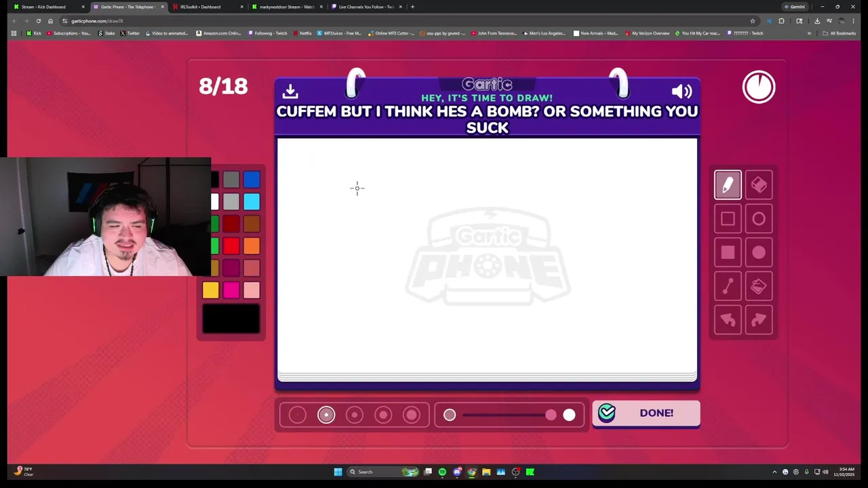Pick the dark gray color swatch
This screenshot has width=868, height=488.
click(231, 180)
